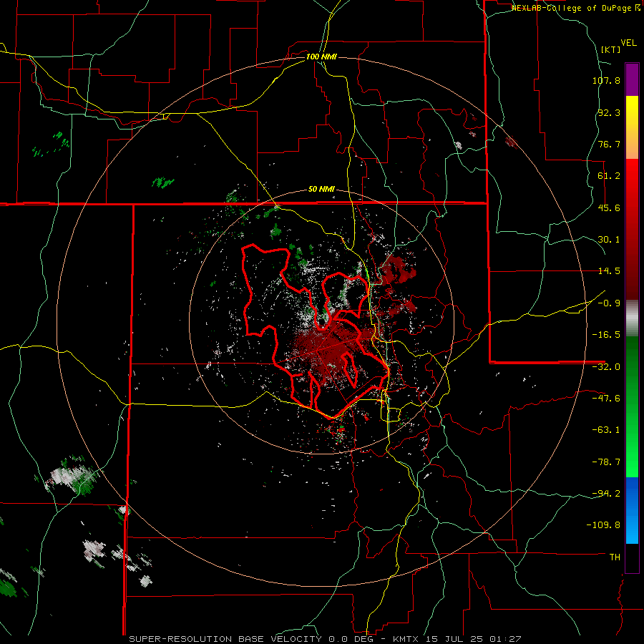Click the [KT] units label

point(610,49)
